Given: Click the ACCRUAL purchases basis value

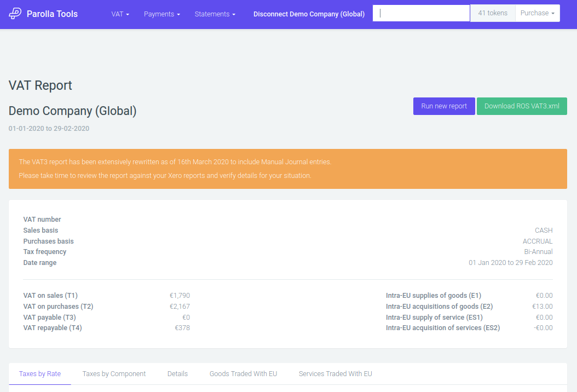Looking at the screenshot, I should pos(538,241).
